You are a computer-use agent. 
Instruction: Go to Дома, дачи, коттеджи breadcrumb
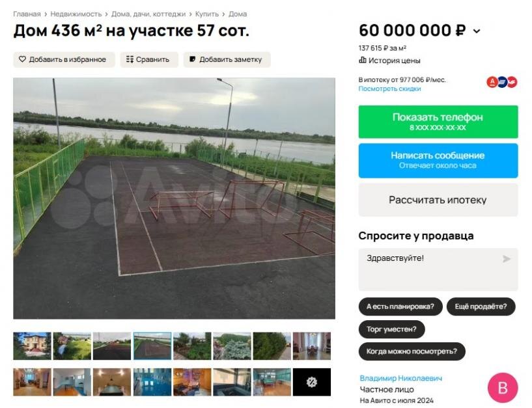click(x=148, y=14)
